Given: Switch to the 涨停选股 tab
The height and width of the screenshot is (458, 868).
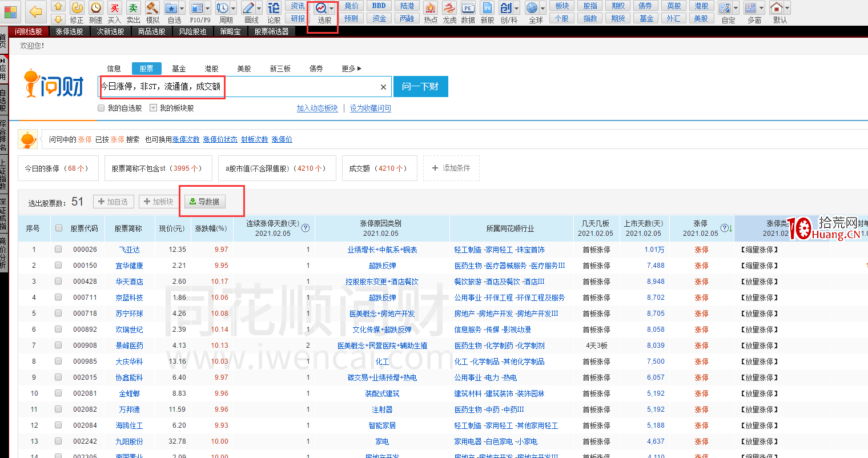Looking at the screenshot, I should click(x=70, y=31).
